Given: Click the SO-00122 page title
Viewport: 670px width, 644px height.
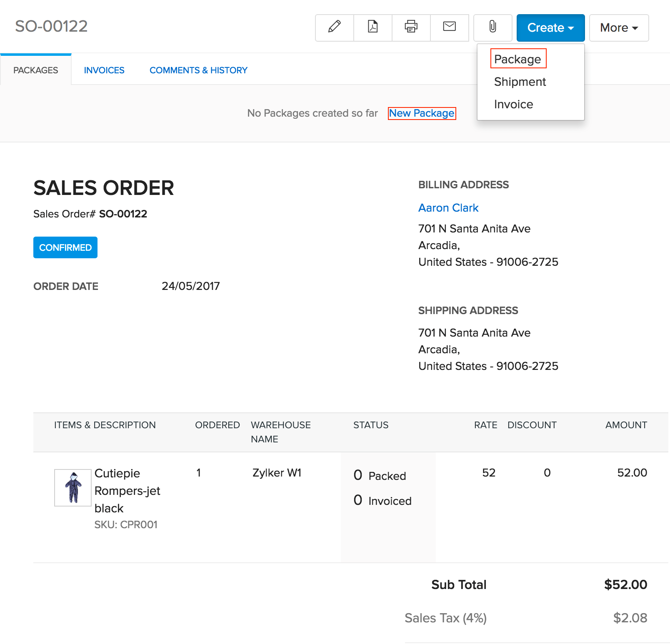Looking at the screenshot, I should tap(51, 26).
